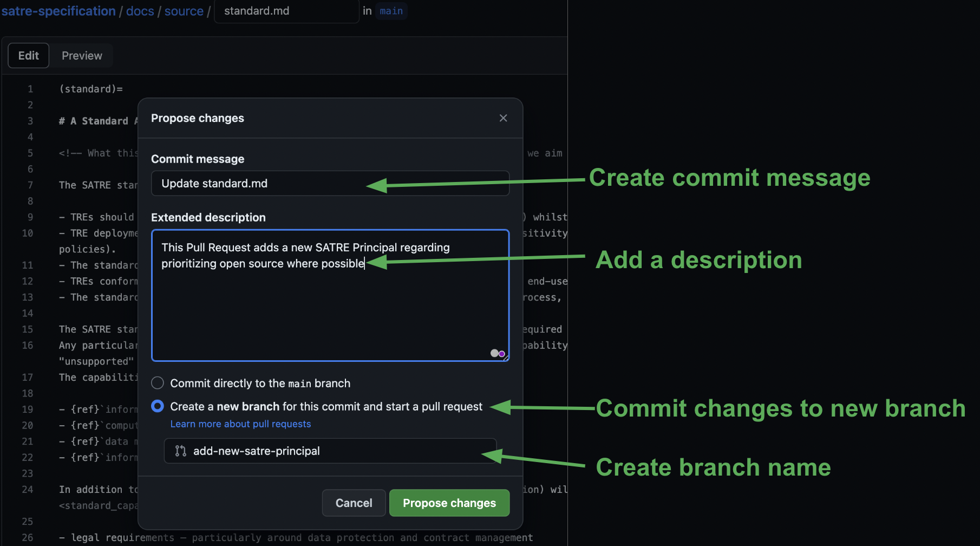Open Learn more about pull requests link

(240, 424)
